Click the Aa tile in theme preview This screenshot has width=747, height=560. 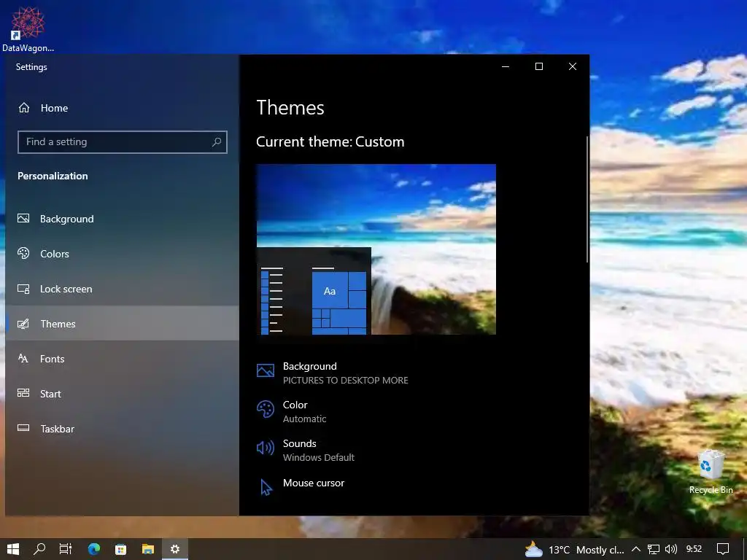330,290
